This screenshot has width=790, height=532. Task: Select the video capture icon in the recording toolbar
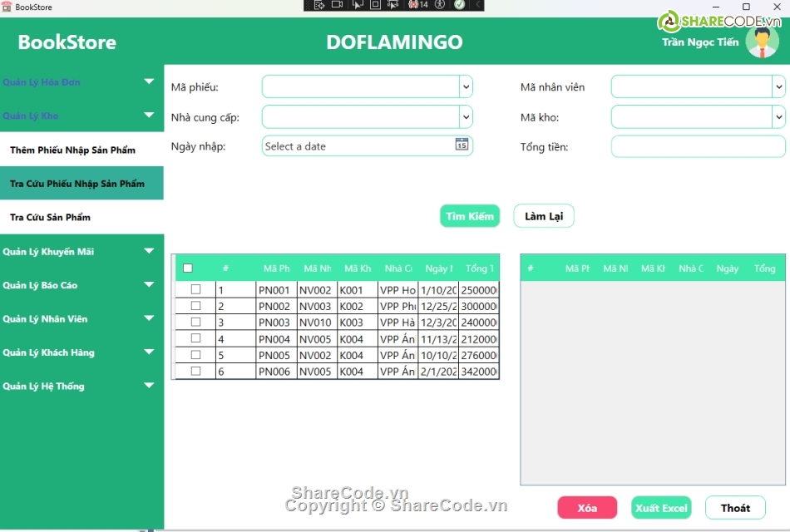point(335,6)
